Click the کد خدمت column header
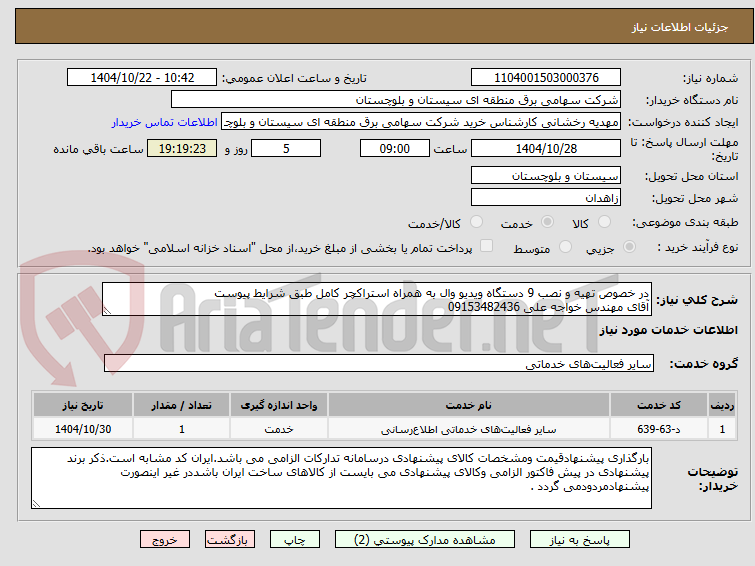 tap(658, 405)
